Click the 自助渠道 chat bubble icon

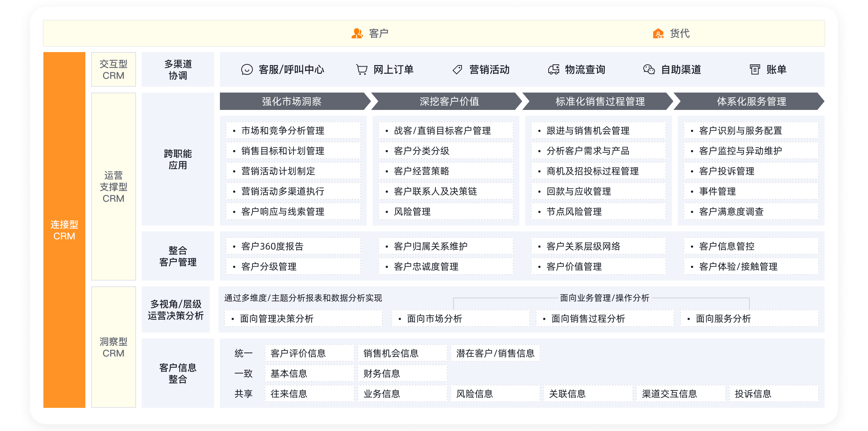(650, 70)
